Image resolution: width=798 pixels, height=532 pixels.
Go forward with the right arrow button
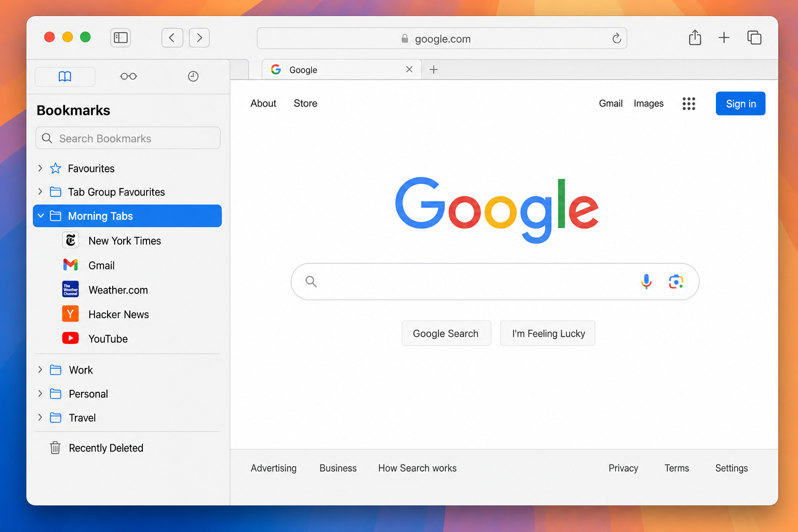pos(199,38)
